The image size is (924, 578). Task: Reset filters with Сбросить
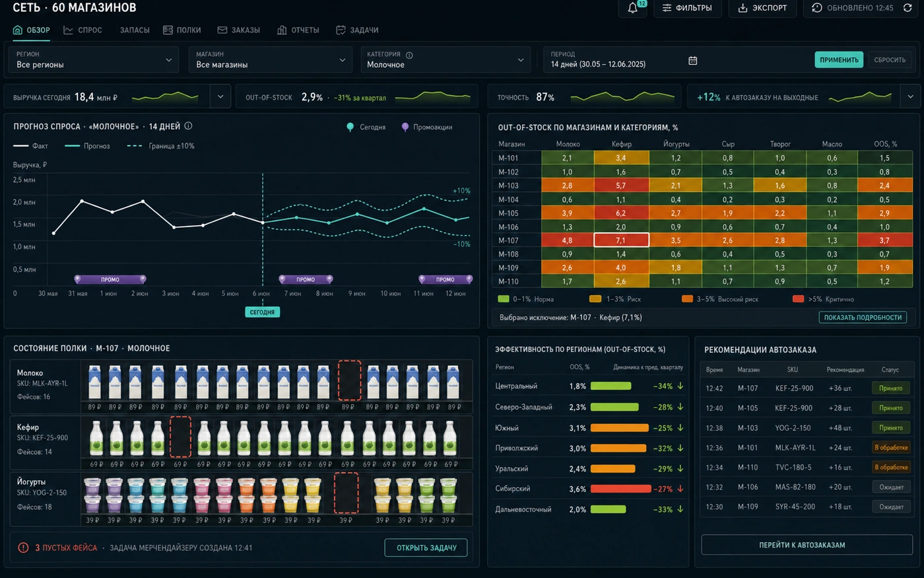pos(890,60)
